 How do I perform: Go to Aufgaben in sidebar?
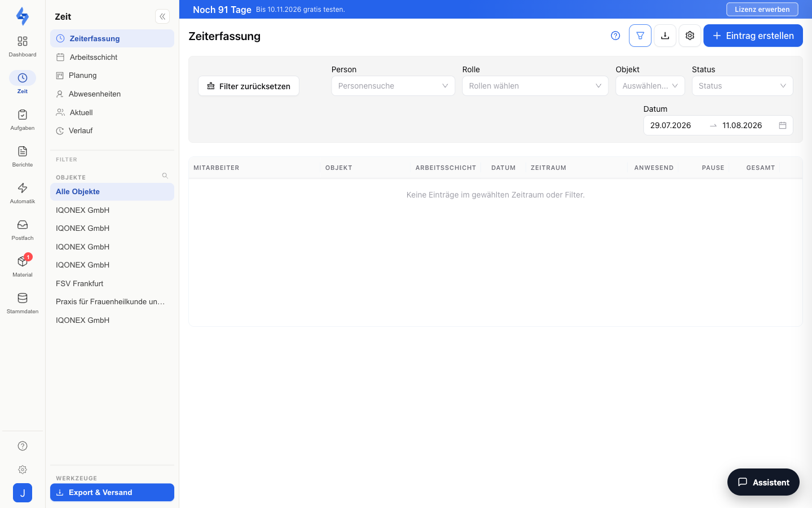(23, 120)
